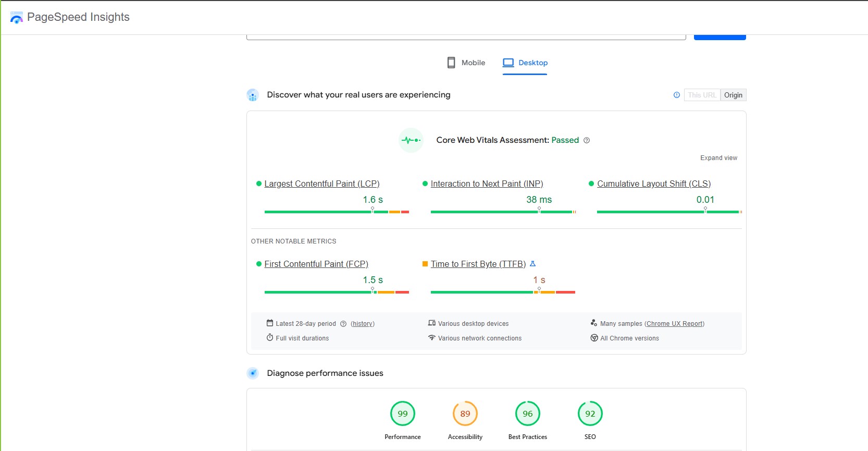868x451 pixels.
Task: Select the This URL toggle option
Action: coord(702,95)
